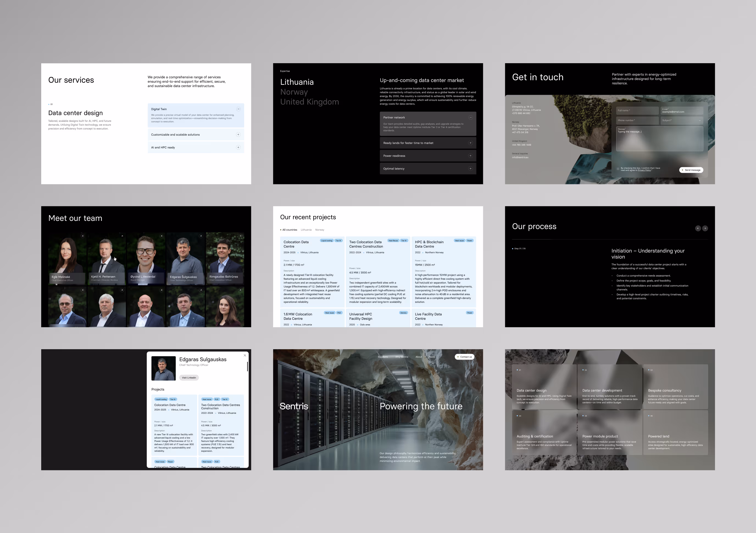The height and width of the screenshot is (533, 756).
Task: Check the Privacy Policy agreement checkbox
Action: 618,169
